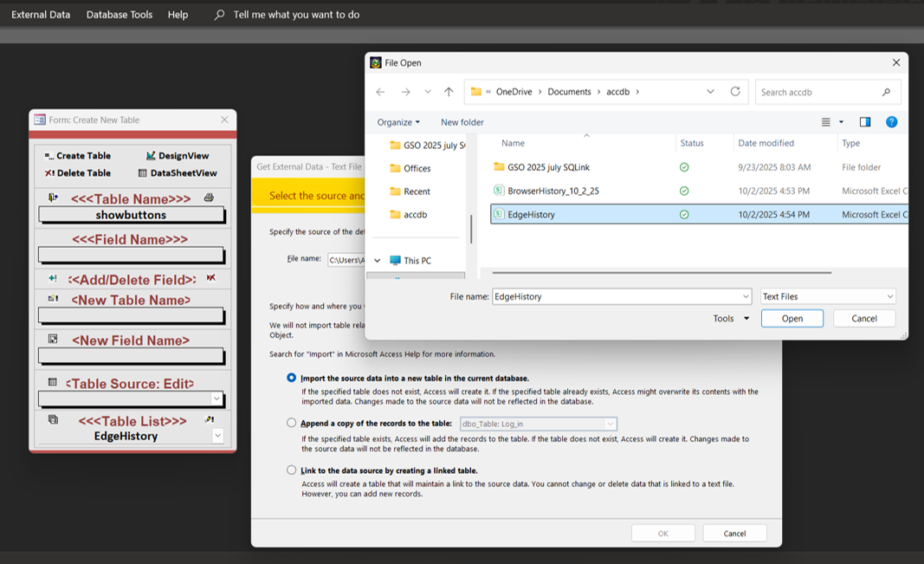924x564 pixels.
Task: Select Append a copy of records option
Action: click(x=292, y=424)
